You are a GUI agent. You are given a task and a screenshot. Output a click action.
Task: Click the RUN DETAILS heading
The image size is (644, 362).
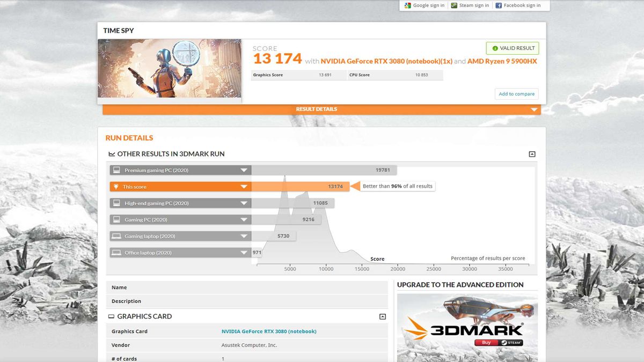click(129, 138)
